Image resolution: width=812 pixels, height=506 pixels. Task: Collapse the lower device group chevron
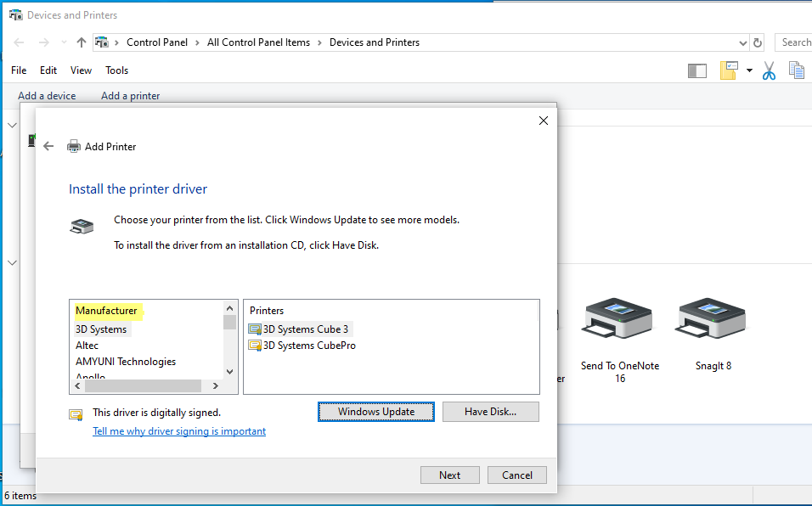pyautogui.click(x=13, y=263)
